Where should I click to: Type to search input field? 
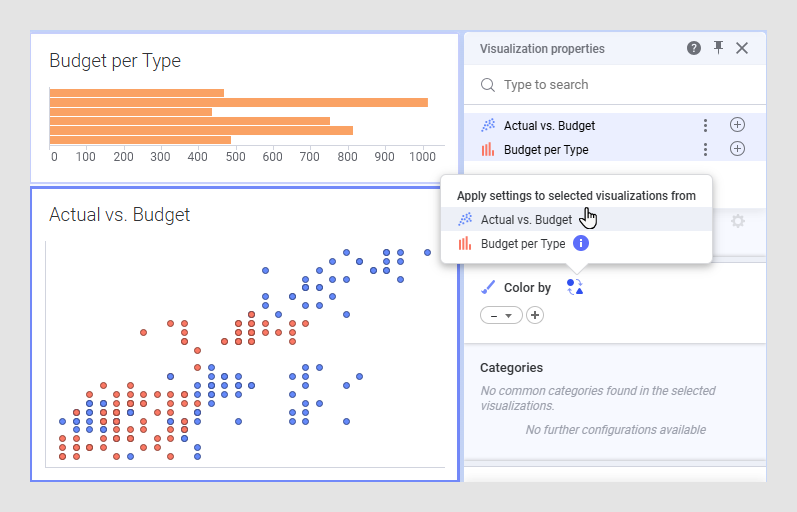pyautogui.click(x=615, y=85)
